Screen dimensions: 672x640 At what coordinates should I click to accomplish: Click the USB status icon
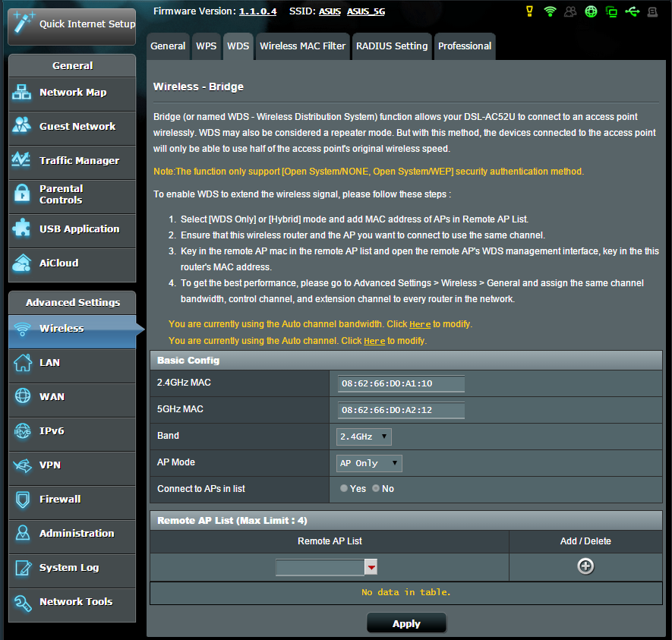click(x=633, y=11)
